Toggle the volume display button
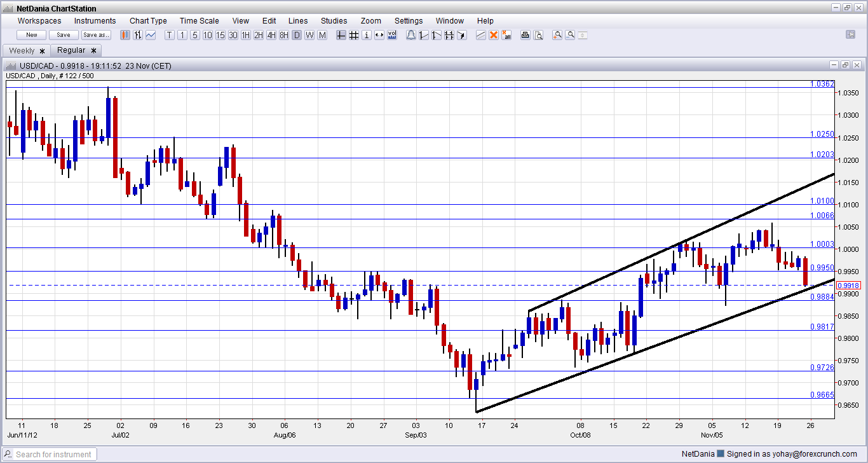This screenshot has height=463, width=868. point(392,35)
